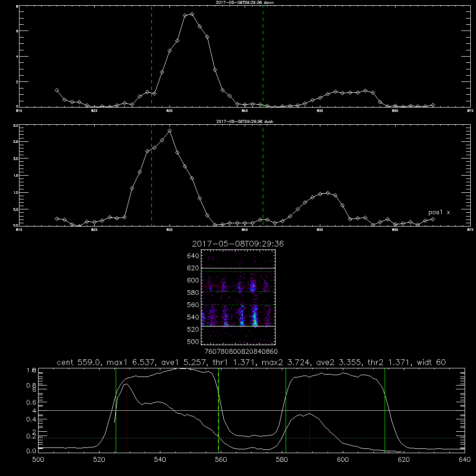
Task: Click the red dotted line near 589
Action: (x=310, y=410)
